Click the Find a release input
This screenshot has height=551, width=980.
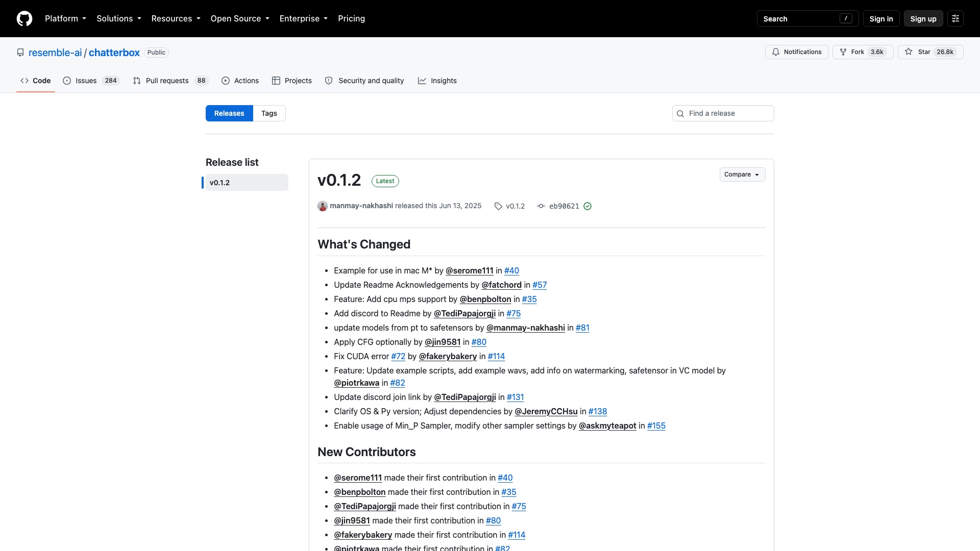[x=723, y=113]
